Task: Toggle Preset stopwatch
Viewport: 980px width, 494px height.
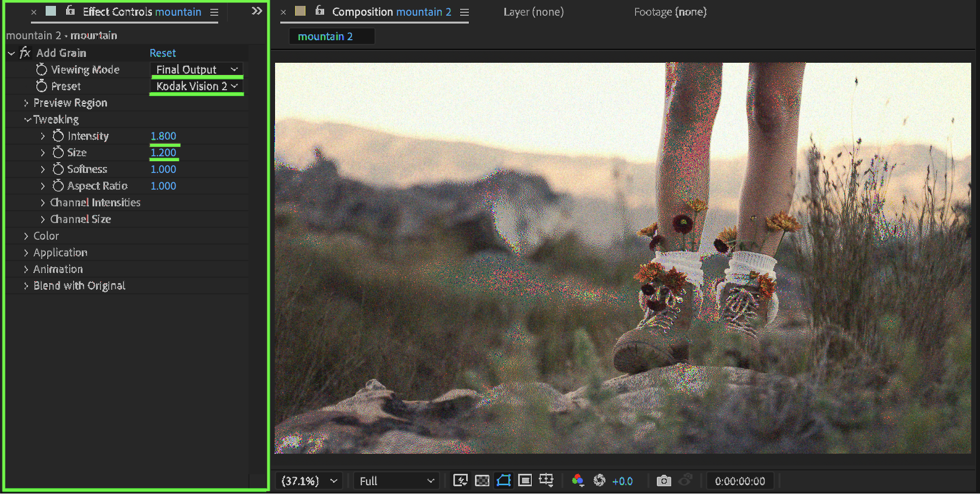Action: point(42,86)
